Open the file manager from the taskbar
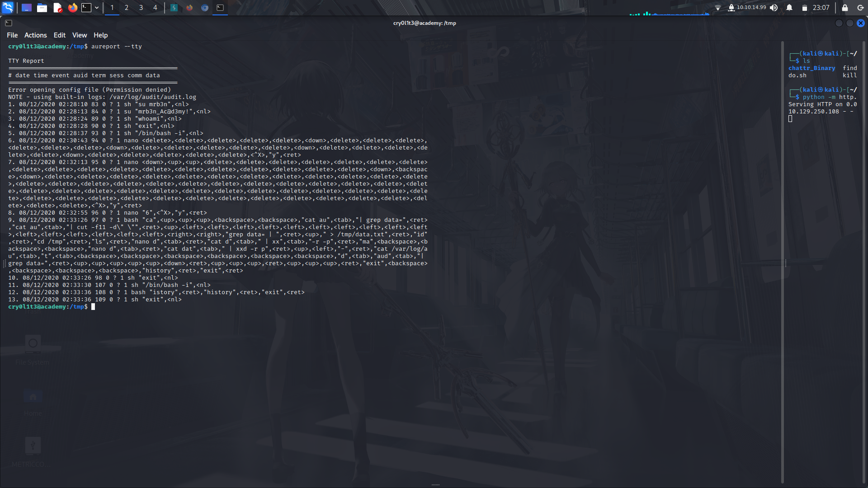Viewport: 868px width, 488px height. pyautogui.click(x=42, y=8)
